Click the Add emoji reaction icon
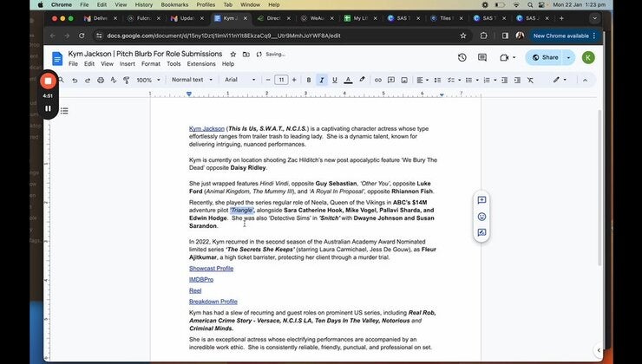The image size is (642, 364). 481,217
